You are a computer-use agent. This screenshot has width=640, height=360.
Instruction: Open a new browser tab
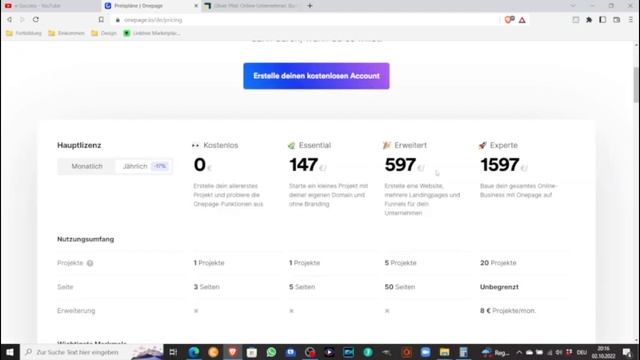tap(310, 6)
